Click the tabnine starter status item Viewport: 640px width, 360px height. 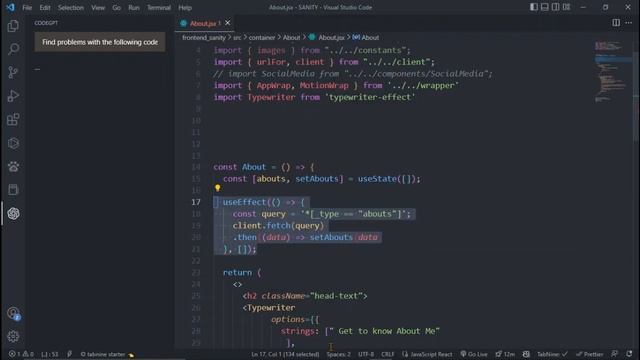click(107, 354)
